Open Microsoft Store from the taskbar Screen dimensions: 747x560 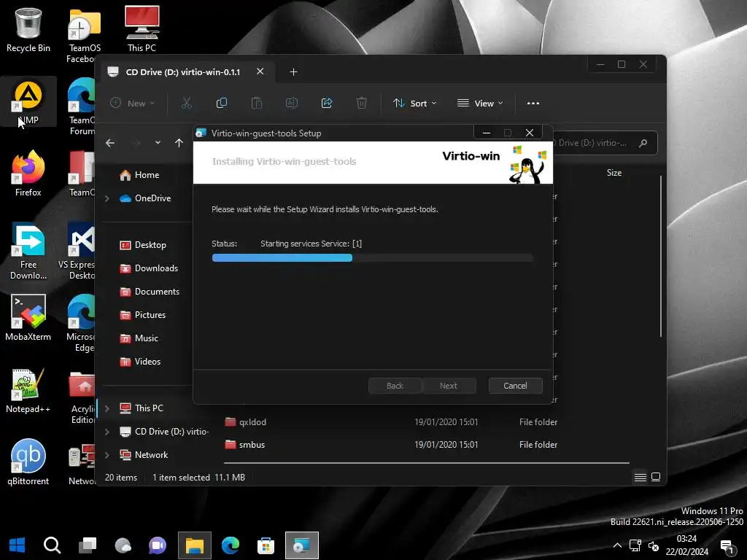pos(266,545)
